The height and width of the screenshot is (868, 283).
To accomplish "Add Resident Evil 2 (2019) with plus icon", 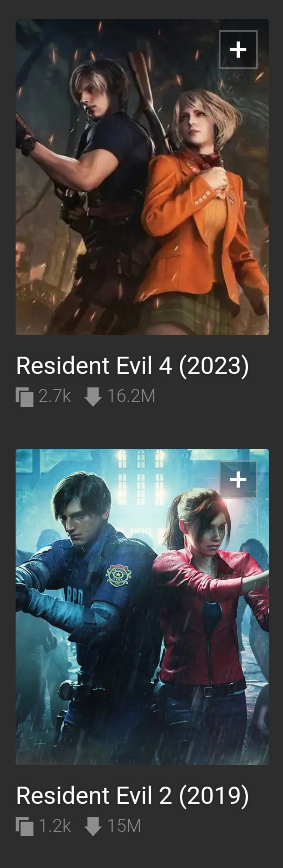I will [x=238, y=480].
